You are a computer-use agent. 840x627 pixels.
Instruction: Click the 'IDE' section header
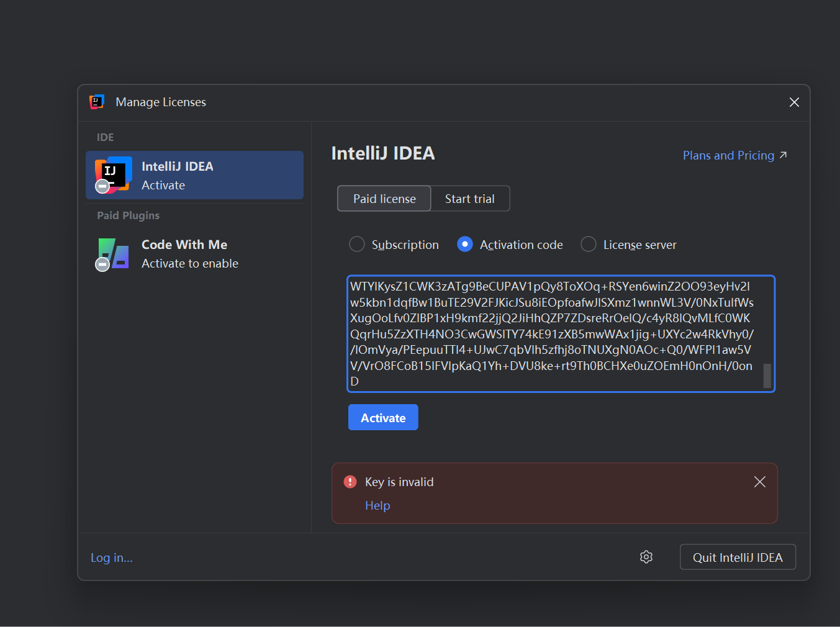pos(106,137)
